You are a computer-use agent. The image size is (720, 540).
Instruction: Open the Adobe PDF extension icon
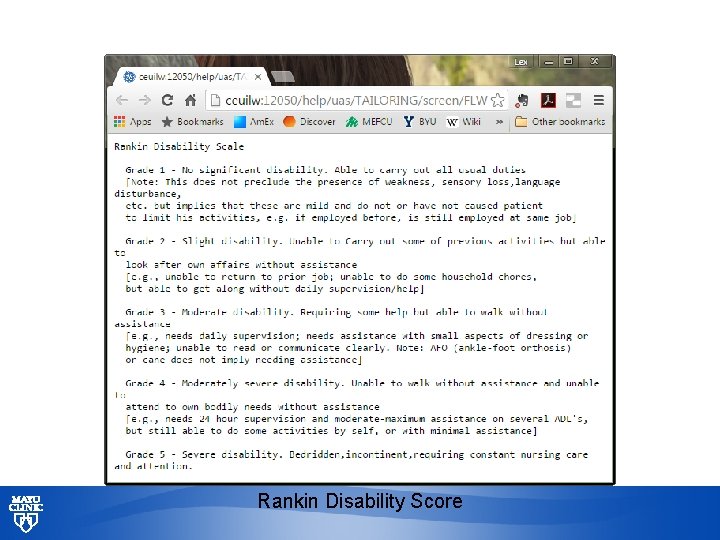tap(548, 100)
